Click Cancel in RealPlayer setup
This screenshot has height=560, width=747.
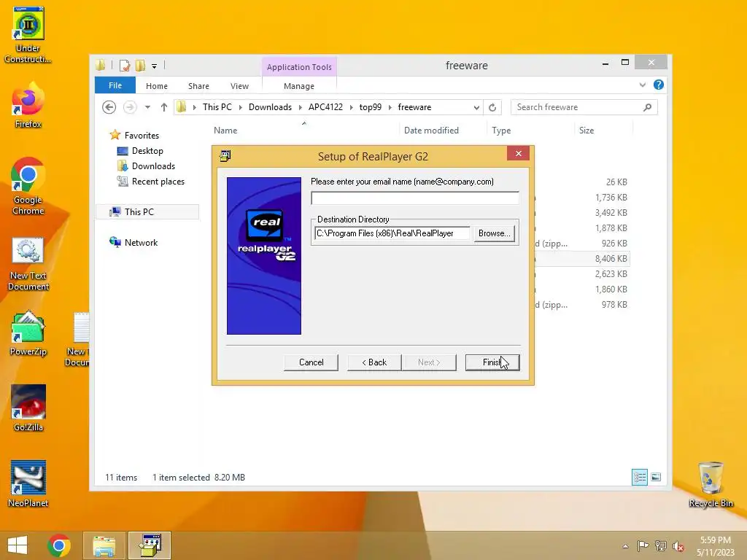(311, 362)
